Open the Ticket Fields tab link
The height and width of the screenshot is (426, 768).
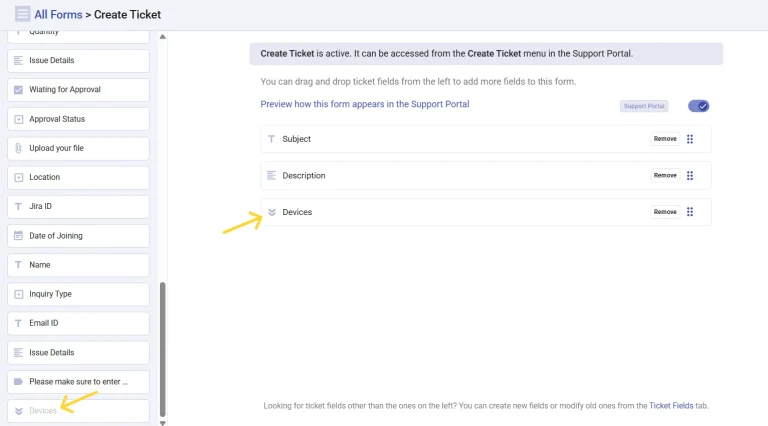point(671,405)
